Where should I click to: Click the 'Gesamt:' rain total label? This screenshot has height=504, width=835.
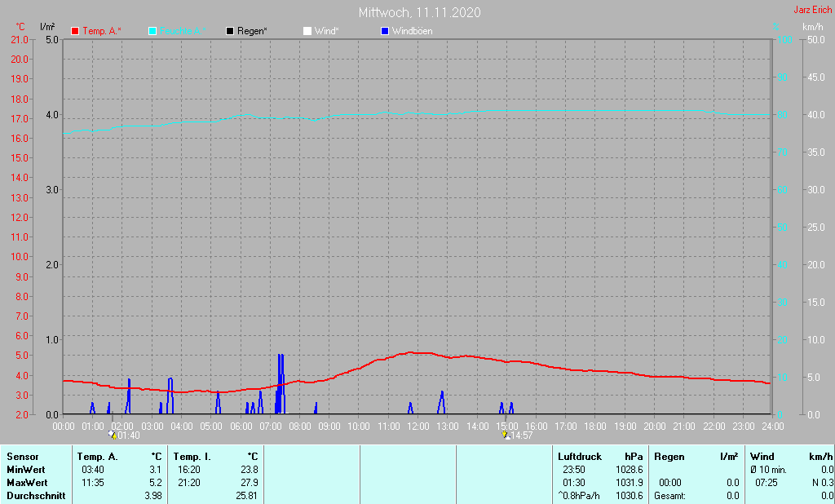670,496
